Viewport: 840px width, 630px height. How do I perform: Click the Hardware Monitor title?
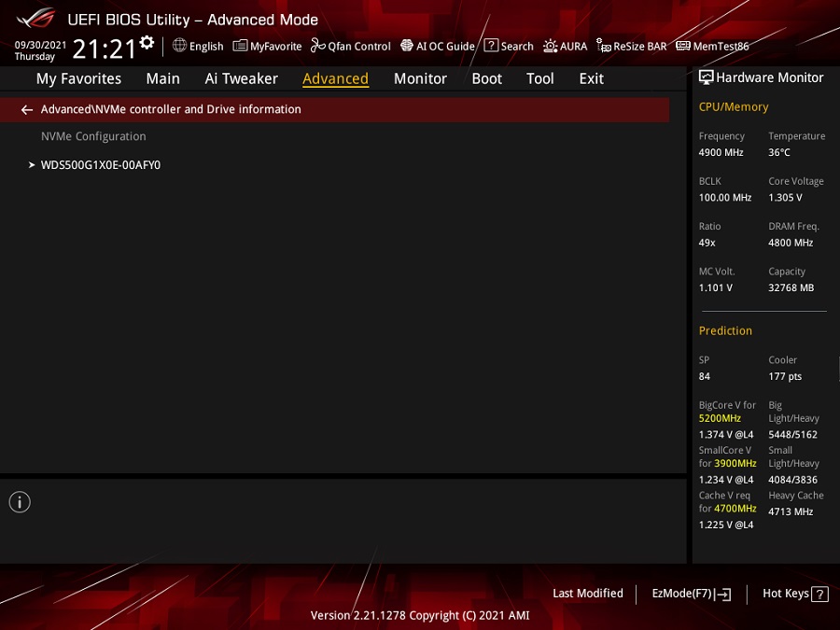770,77
